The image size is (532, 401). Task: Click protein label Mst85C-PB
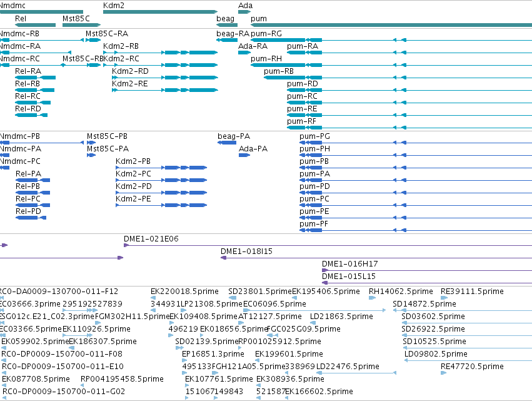[x=108, y=136]
